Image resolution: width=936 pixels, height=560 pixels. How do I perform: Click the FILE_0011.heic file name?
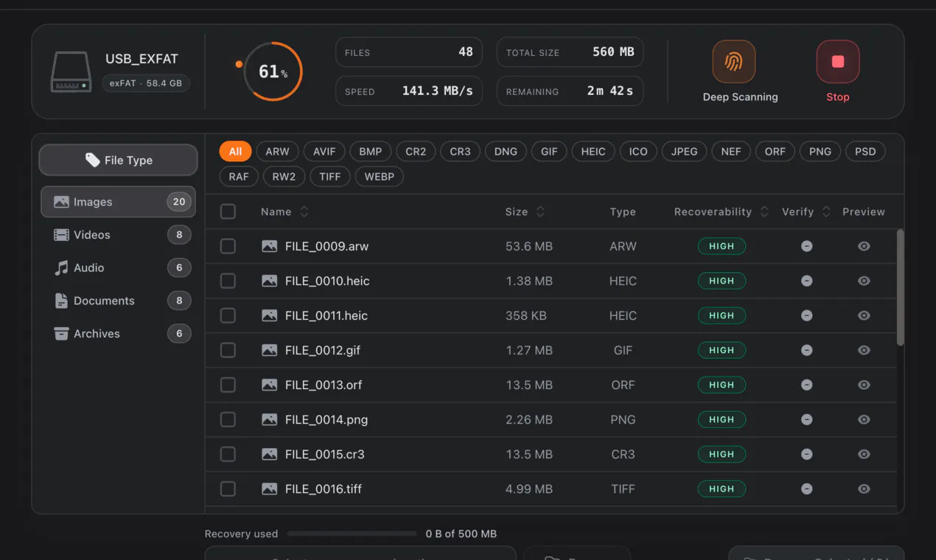pyautogui.click(x=326, y=315)
